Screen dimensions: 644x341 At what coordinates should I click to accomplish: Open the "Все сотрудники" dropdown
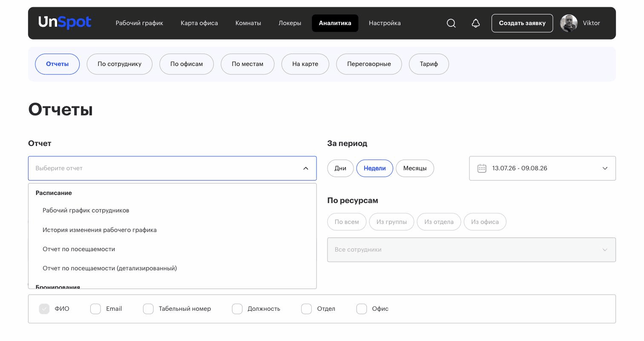(x=471, y=249)
